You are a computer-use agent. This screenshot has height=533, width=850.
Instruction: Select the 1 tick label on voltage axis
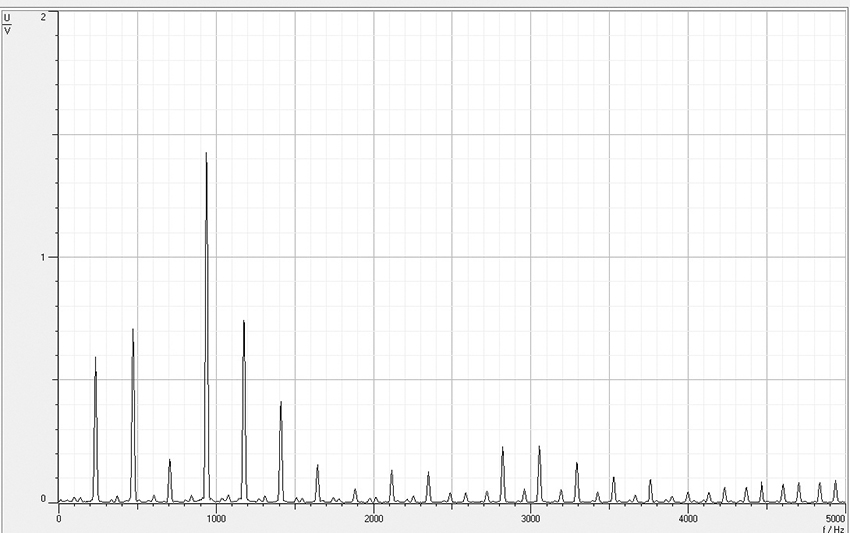pos(43,257)
